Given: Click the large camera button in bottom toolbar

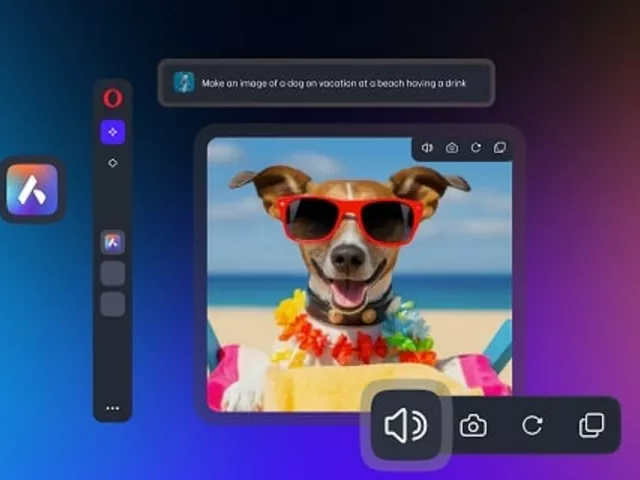Looking at the screenshot, I should pos(473,426).
